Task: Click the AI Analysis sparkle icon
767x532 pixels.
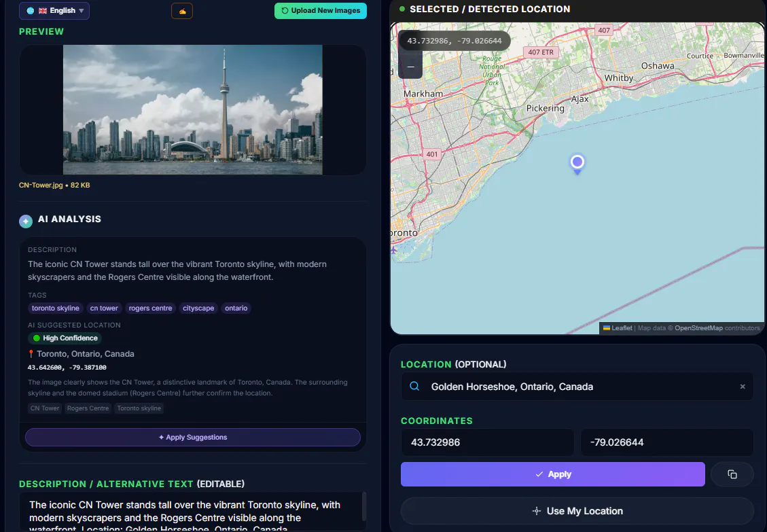Action: click(26, 221)
